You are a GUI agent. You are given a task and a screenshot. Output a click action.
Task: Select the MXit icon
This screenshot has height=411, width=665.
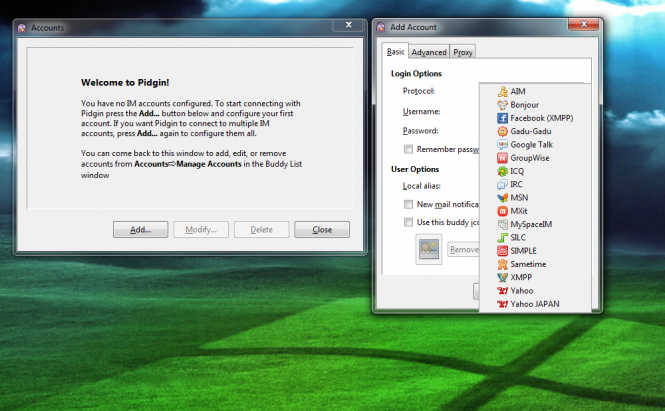pos(503,211)
